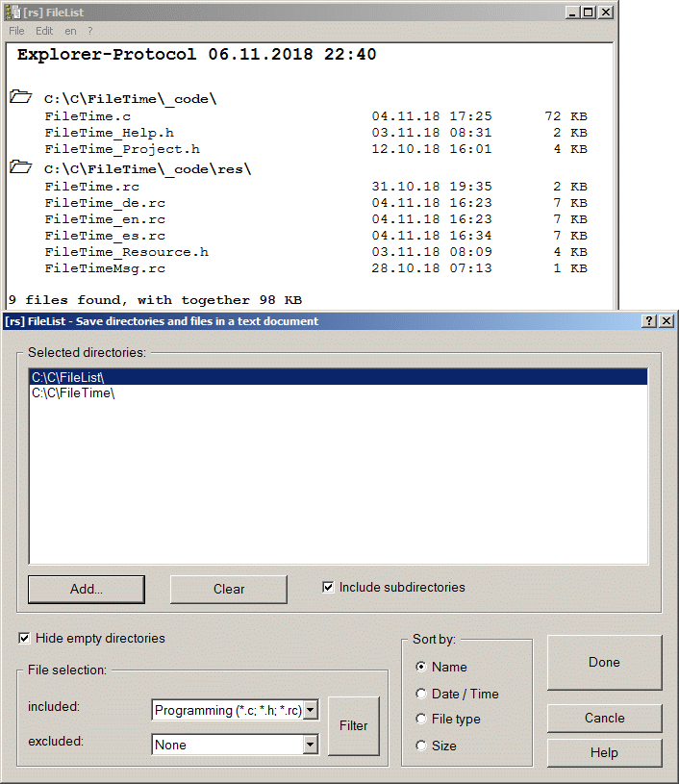Select C:\C\FileList\ in selected directories

[339, 377]
